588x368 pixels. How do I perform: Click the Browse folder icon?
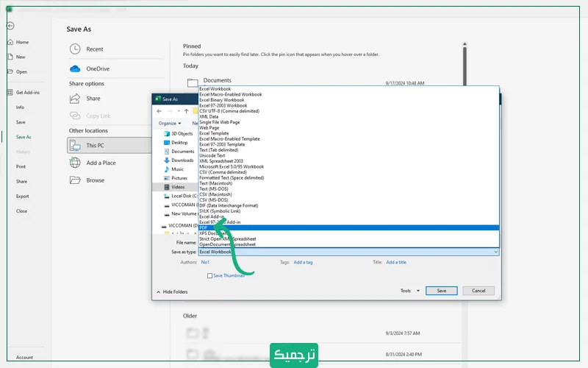75,180
